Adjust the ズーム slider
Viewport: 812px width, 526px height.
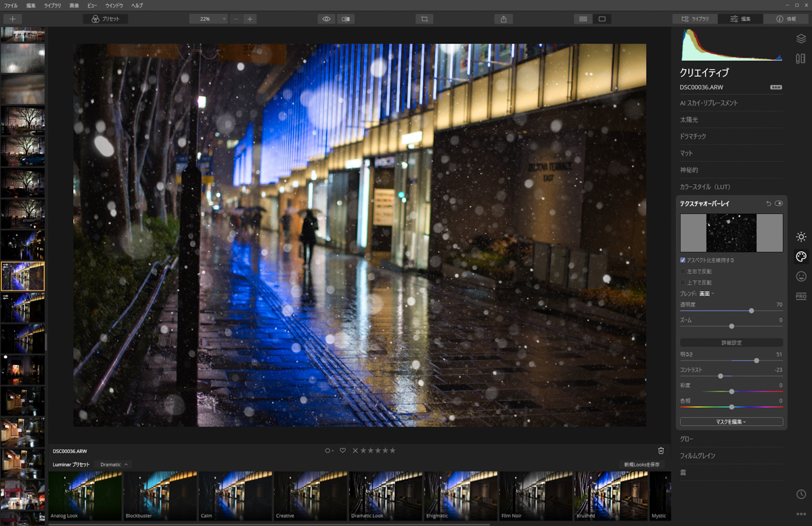tap(731, 326)
